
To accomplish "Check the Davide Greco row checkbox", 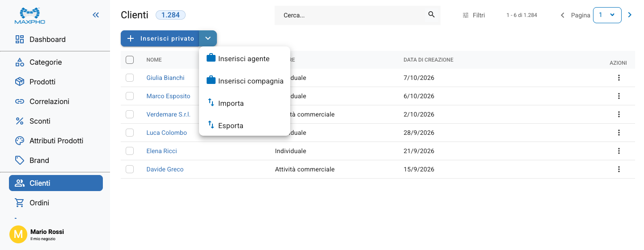I will (x=130, y=169).
